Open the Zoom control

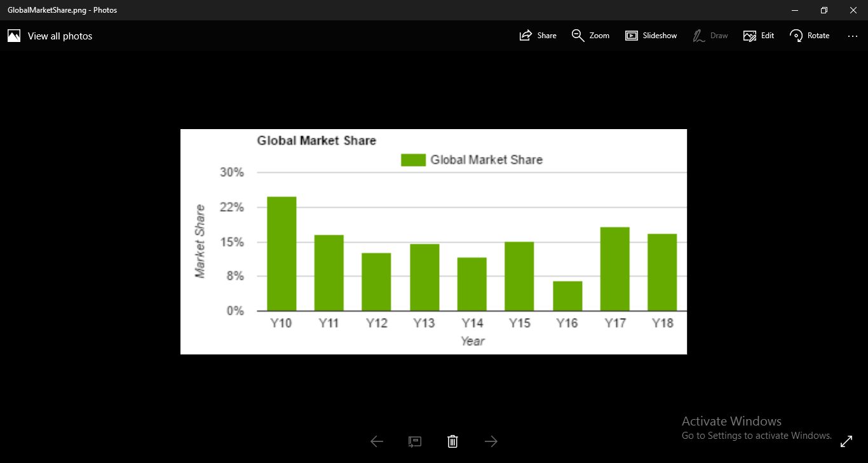(x=590, y=36)
